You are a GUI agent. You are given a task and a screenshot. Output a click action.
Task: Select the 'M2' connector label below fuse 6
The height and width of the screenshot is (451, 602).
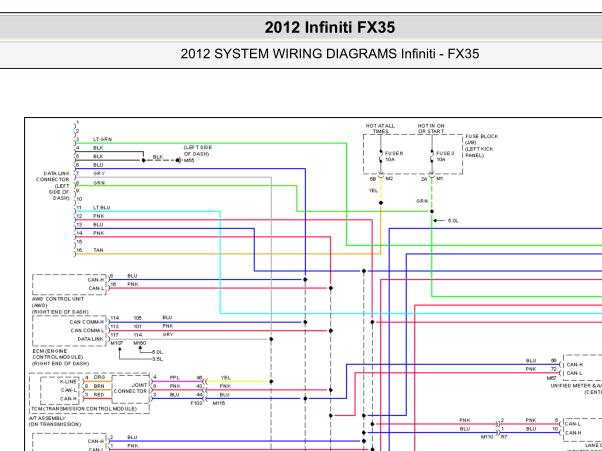coord(389,179)
